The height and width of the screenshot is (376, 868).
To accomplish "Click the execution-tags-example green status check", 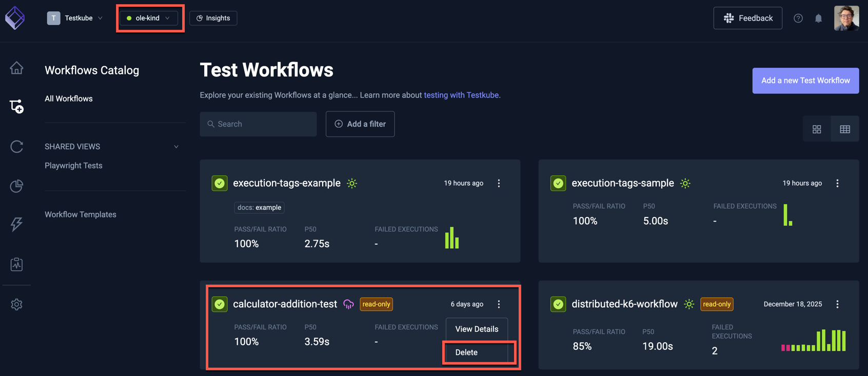I will [220, 183].
